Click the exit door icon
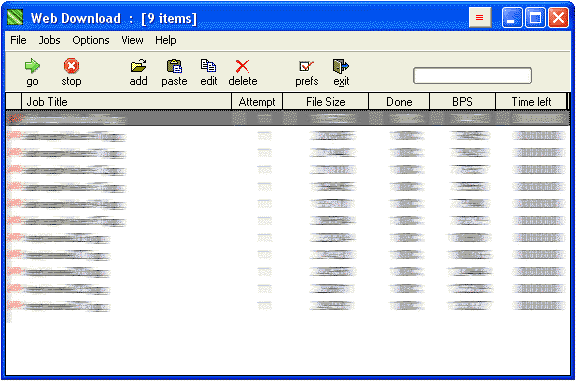The width and height of the screenshot is (576, 381). [x=341, y=66]
